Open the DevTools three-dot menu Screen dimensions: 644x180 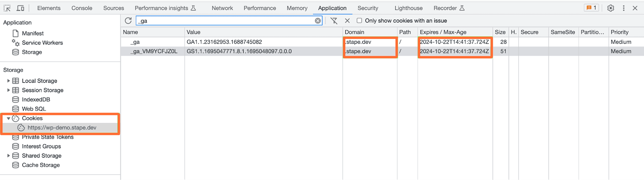point(623,8)
